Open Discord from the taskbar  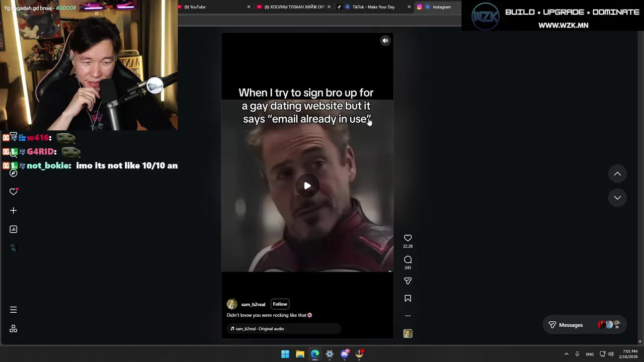pos(345,354)
